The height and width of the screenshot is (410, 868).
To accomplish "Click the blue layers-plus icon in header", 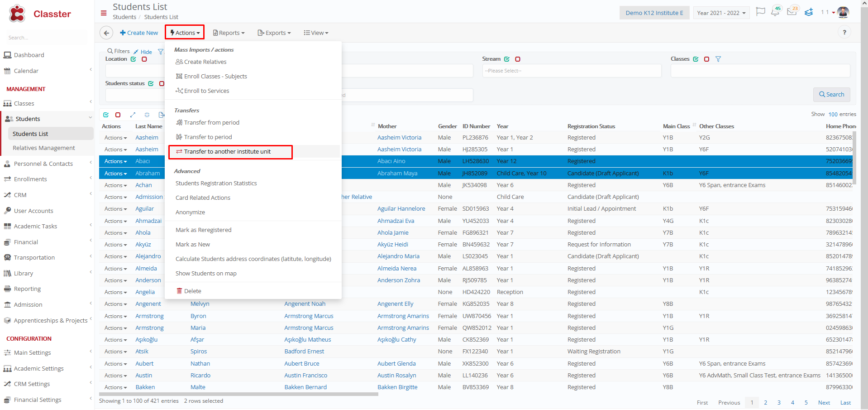I will point(809,12).
